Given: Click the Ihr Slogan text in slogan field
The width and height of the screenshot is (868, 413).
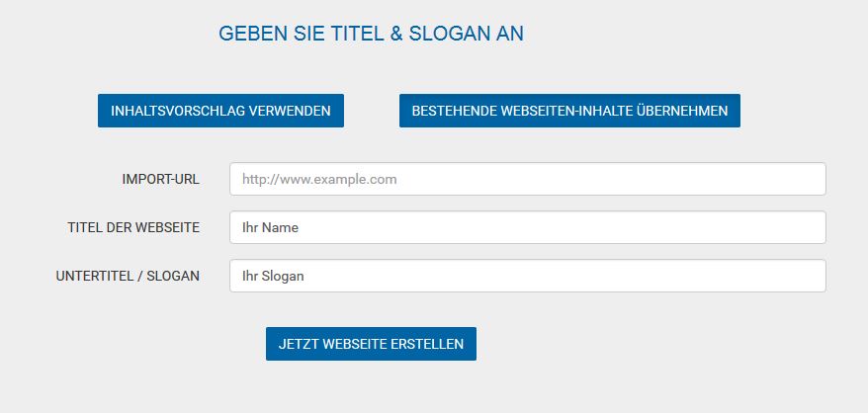Looking at the screenshot, I should point(273,277).
